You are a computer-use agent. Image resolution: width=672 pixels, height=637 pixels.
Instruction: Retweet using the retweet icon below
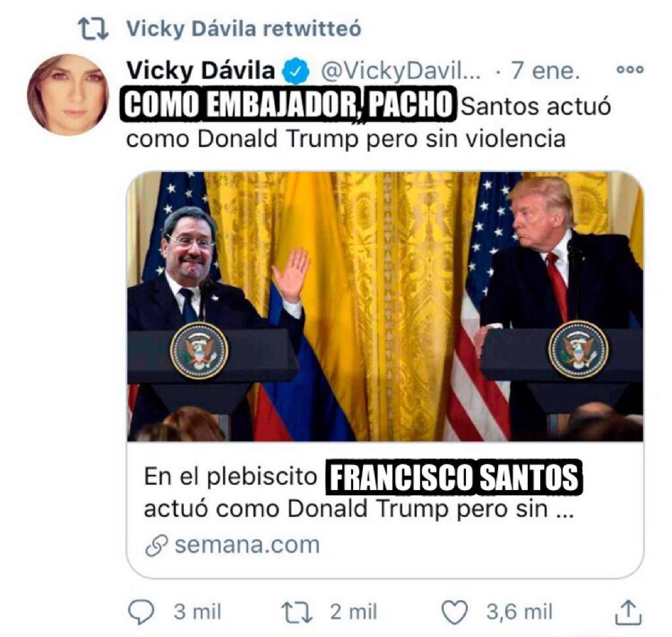[297, 612]
